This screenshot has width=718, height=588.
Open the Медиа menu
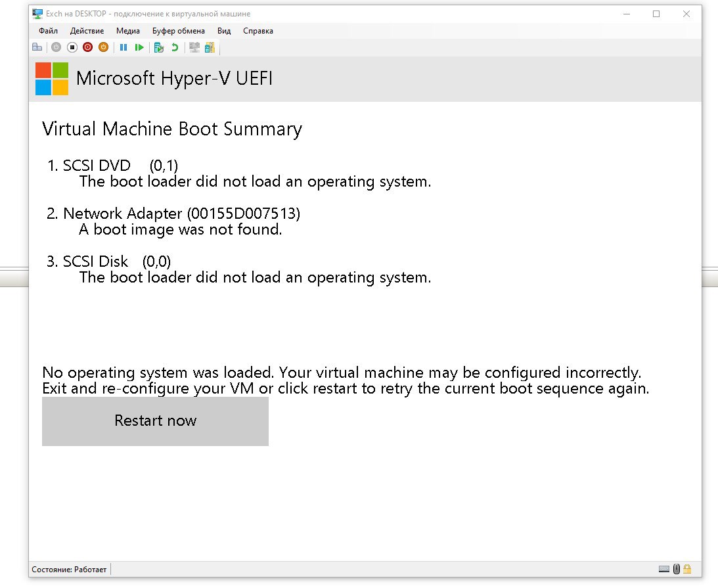coord(127,31)
